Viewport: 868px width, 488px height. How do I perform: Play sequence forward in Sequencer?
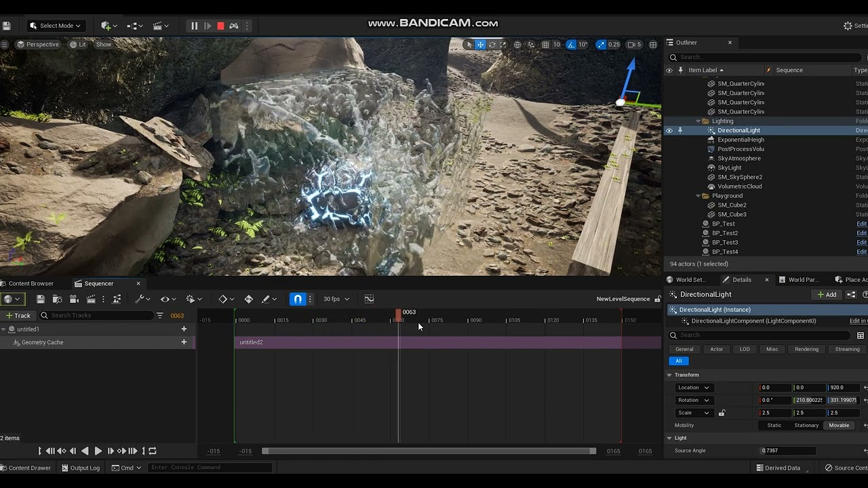tap(98, 451)
